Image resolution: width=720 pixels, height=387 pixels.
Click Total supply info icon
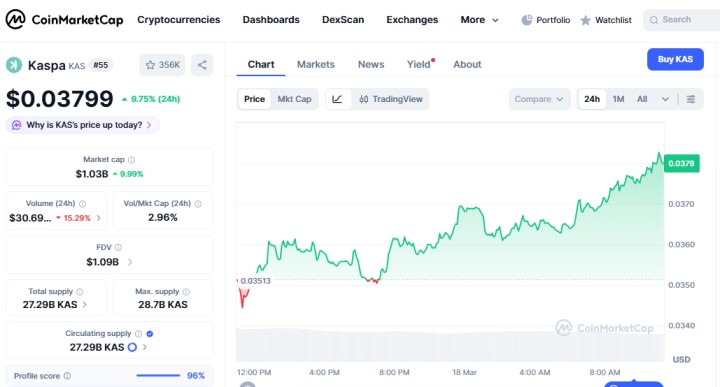79,292
